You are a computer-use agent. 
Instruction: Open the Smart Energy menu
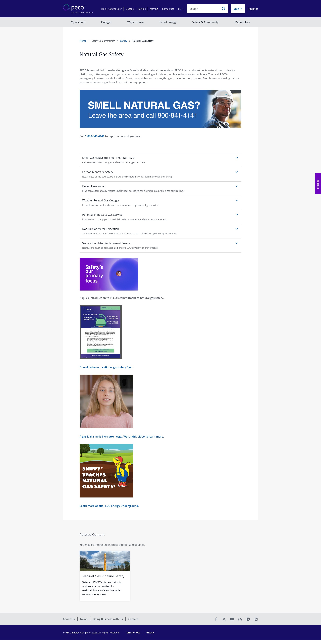(x=168, y=22)
